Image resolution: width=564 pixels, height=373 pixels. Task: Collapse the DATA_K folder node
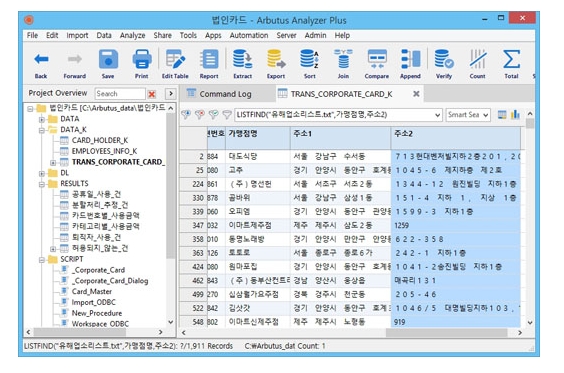42,130
